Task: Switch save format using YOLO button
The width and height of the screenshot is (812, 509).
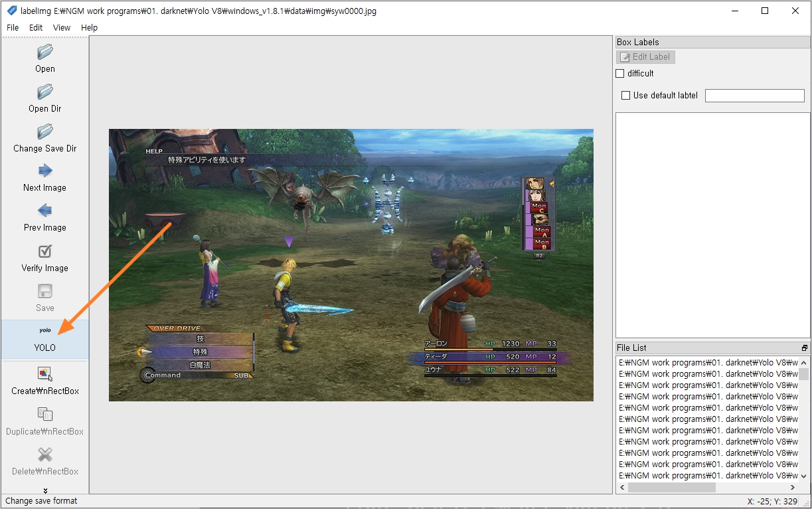Action: (45, 339)
